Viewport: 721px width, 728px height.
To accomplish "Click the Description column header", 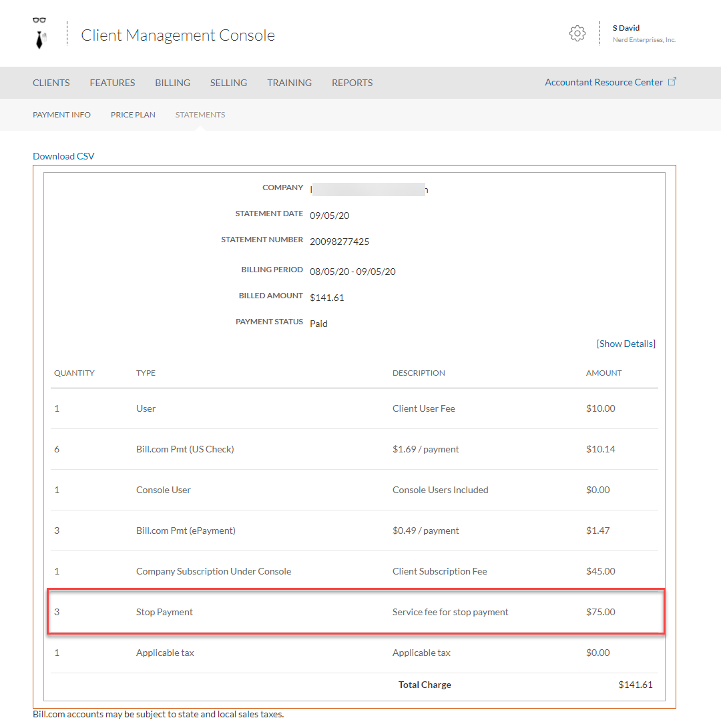I will 419,373.
